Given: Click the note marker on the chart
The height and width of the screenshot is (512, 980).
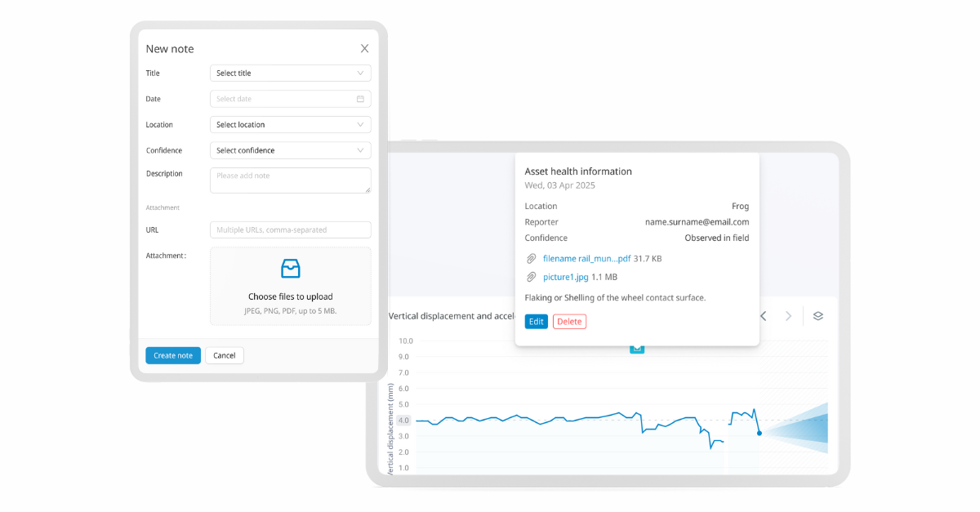Looking at the screenshot, I should [x=637, y=349].
